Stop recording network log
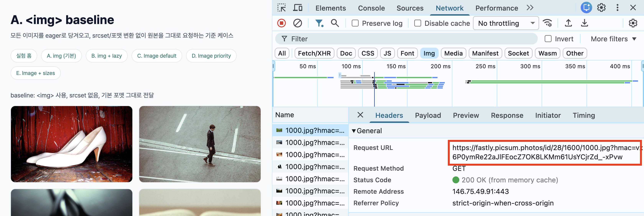Viewport: 644px width, 216px height. click(282, 23)
